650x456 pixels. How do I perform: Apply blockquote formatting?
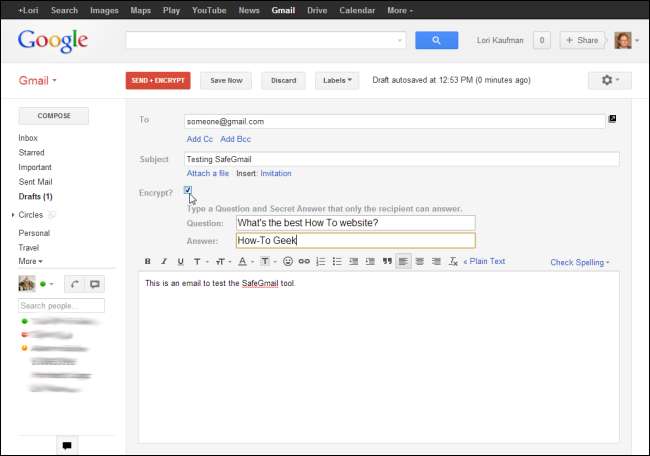(386, 262)
